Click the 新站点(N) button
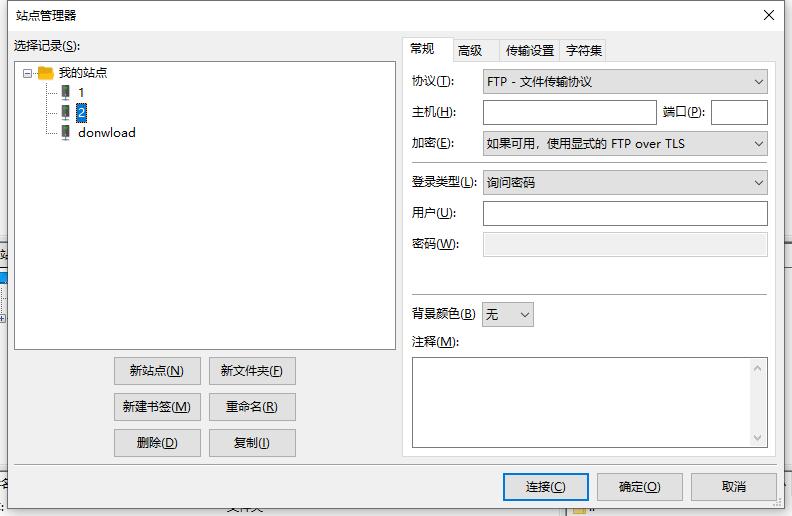This screenshot has width=792, height=516. [x=157, y=371]
